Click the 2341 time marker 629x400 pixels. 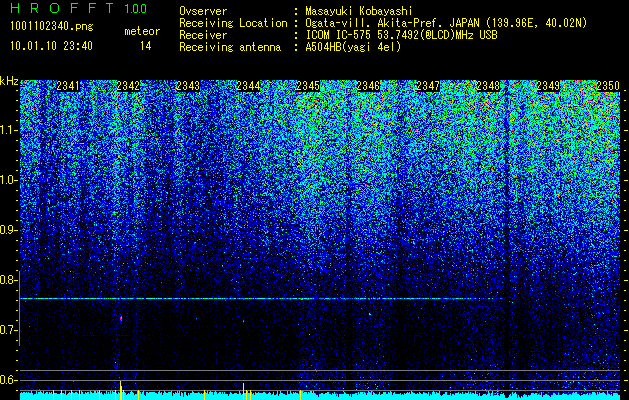pos(68,86)
